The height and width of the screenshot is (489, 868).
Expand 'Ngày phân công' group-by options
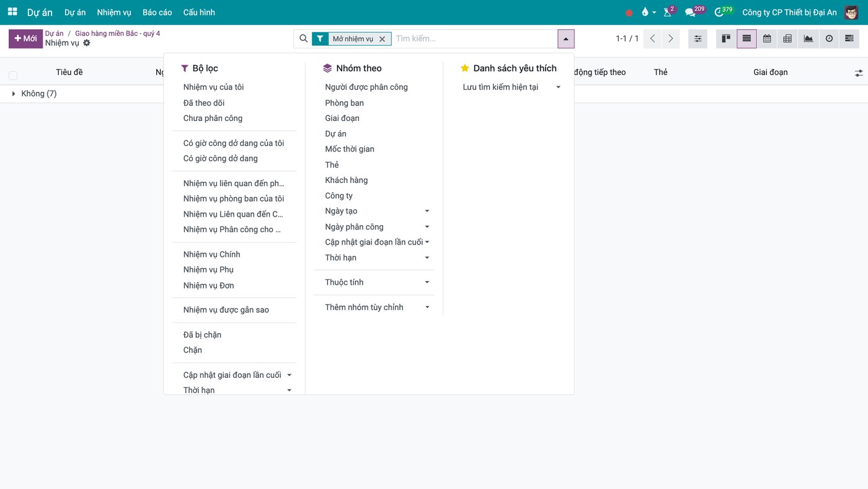click(x=378, y=227)
